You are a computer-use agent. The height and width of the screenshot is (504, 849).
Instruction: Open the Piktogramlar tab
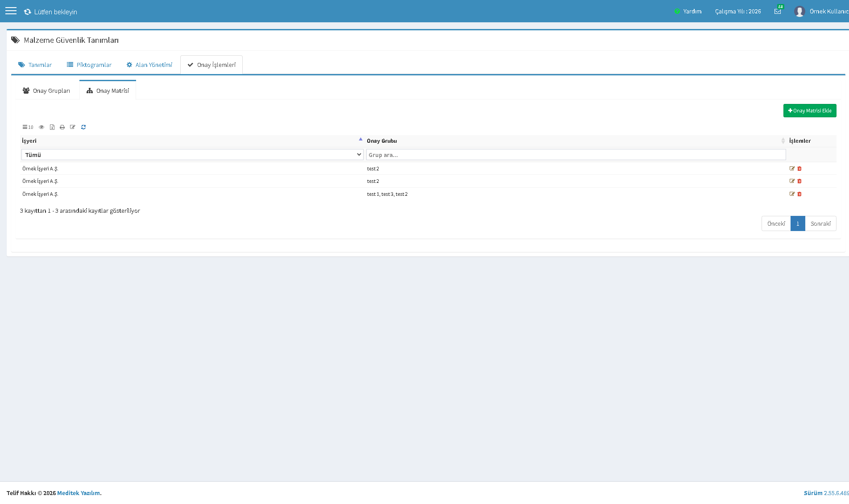pyautogui.click(x=89, y=65)
